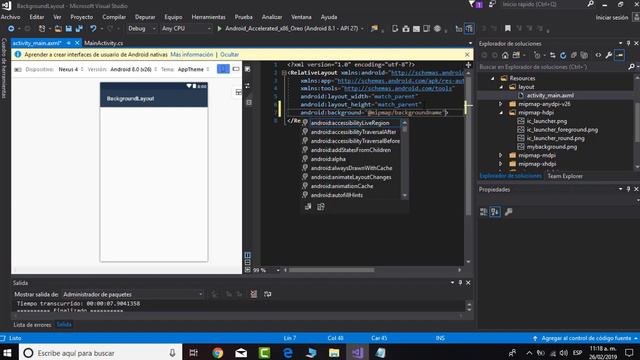Click the Undo arrow icon

[93, 29]
